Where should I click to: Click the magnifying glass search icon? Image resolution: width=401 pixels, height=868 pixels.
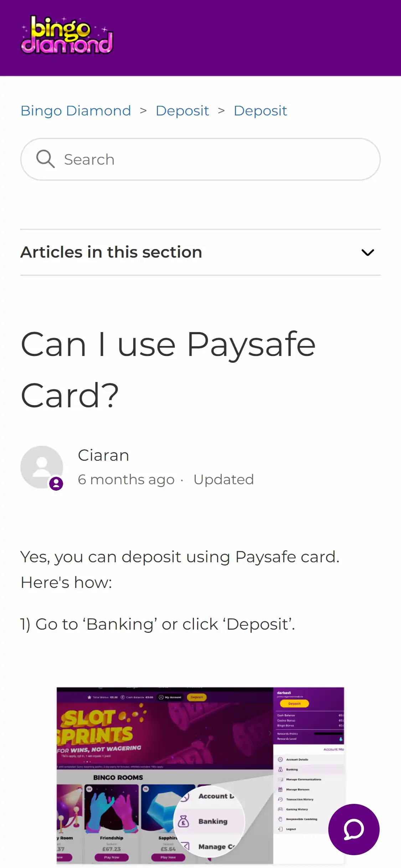45,159
